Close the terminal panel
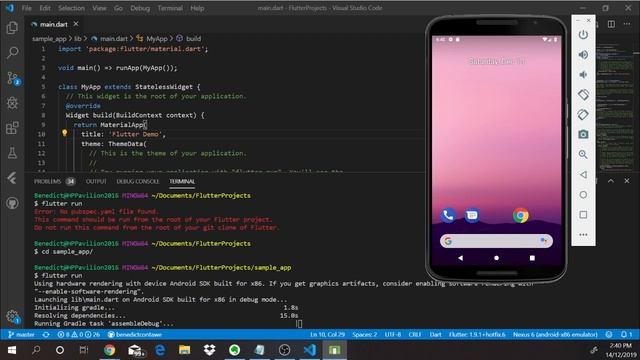 tap(627, 181)
